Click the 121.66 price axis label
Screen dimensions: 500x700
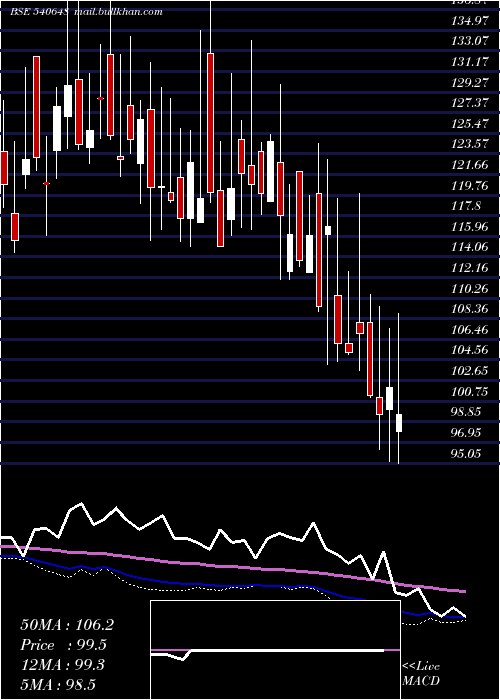470,165
